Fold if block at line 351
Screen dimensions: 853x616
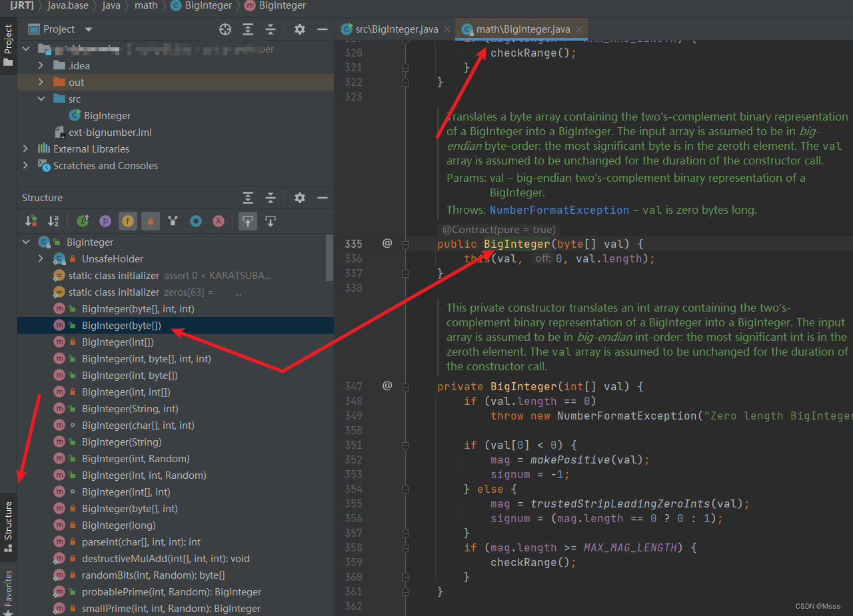point(405,445)
